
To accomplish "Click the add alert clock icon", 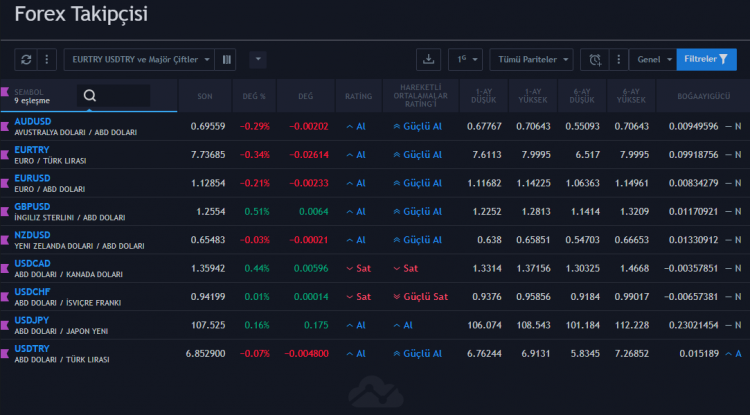I will [x=595, y=60].
